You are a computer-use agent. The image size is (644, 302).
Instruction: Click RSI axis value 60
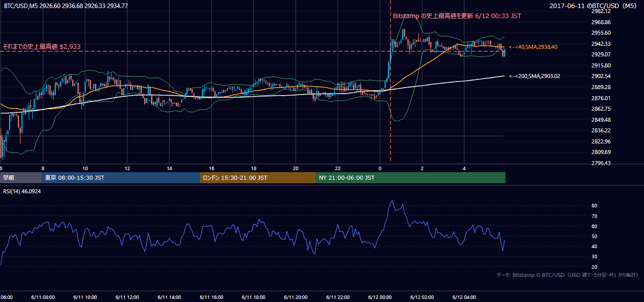(x=594, y=226)
